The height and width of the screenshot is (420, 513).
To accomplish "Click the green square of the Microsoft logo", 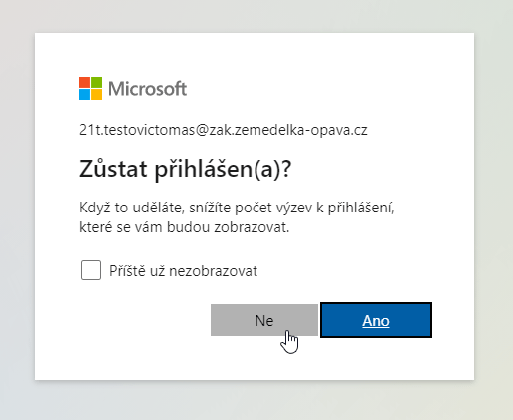I will (96, 83).
